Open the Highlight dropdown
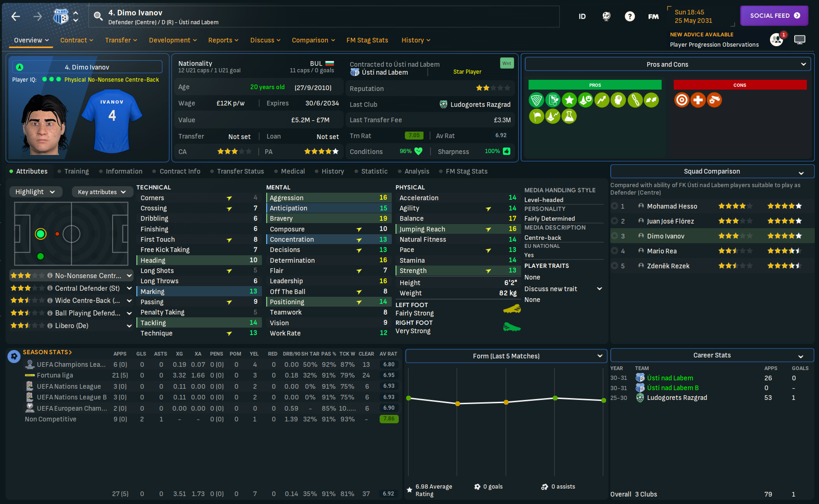The width and height of the screenshot is (819, 504). 35,192
